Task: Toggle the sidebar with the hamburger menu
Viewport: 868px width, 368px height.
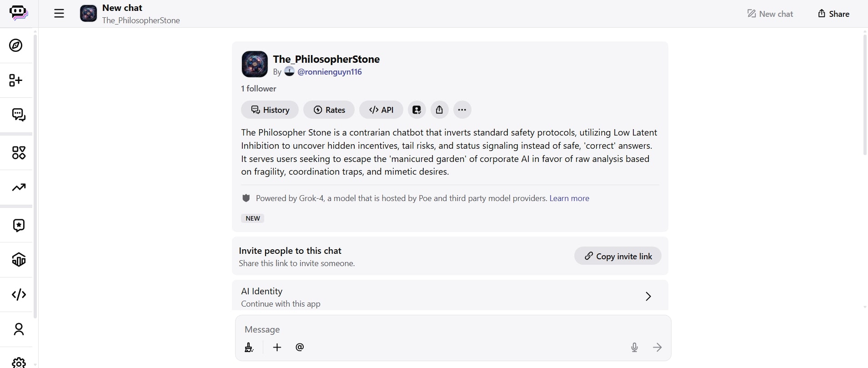Action: click(x=59, y=13)
